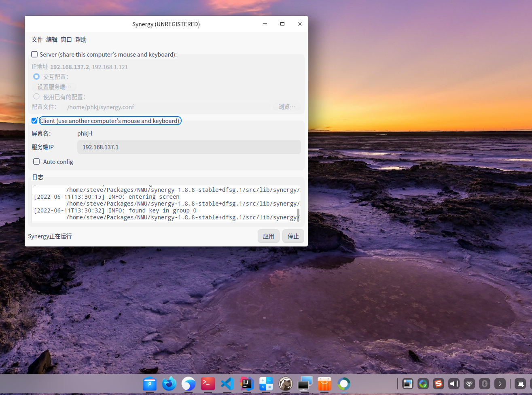Open Firefox from the dock
This screenshot has height=395, width=532.
169,384
